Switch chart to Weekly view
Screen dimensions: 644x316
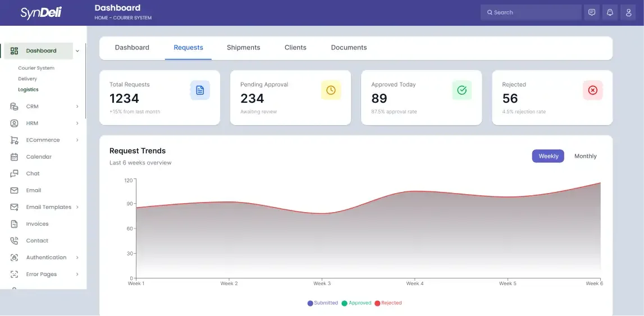coord(549,156)
